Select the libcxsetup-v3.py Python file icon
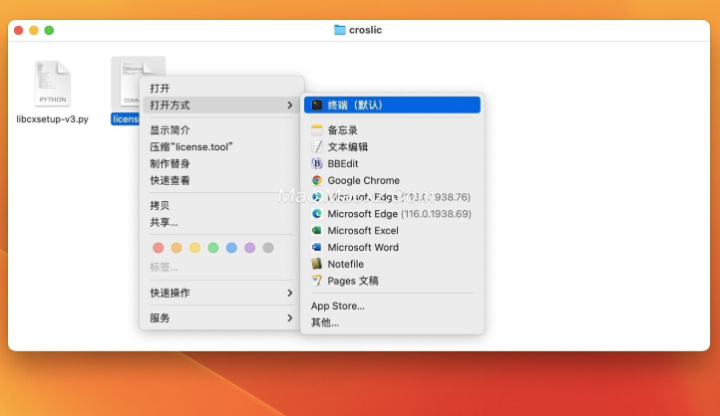The image size is (720, 416). pos(53,84)
